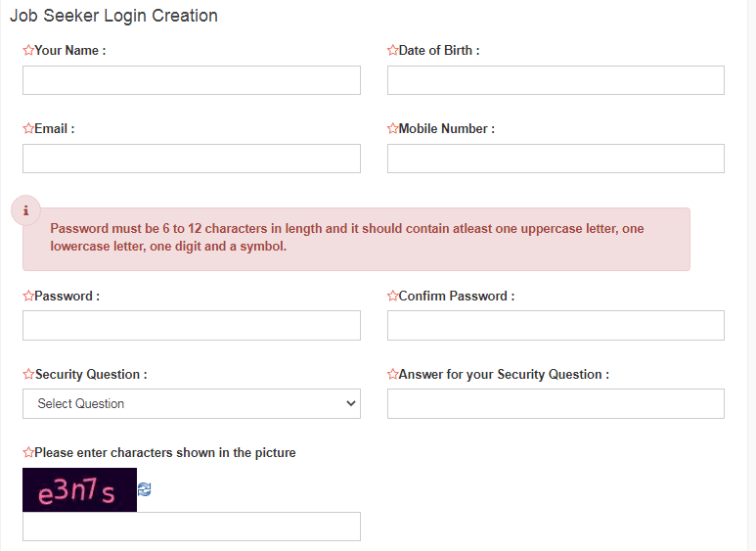
Task: Click the red star beside Your Name
Action: pos(28,50)
